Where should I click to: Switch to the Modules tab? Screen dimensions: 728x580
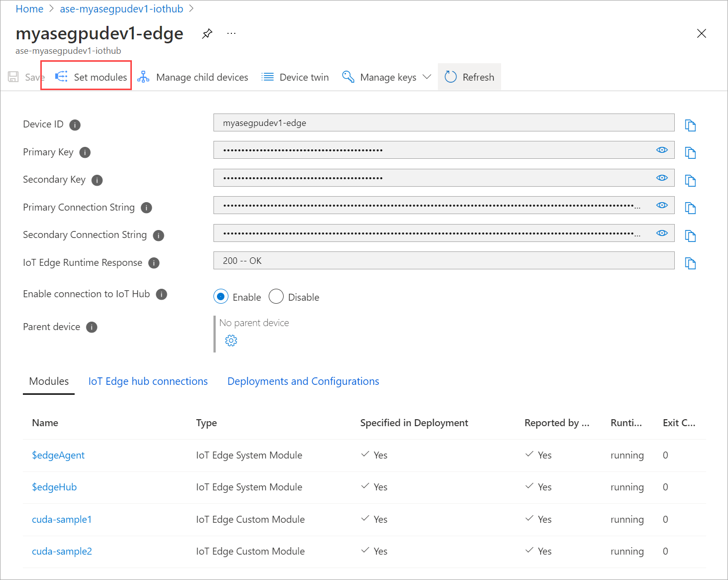pos(49,381)
